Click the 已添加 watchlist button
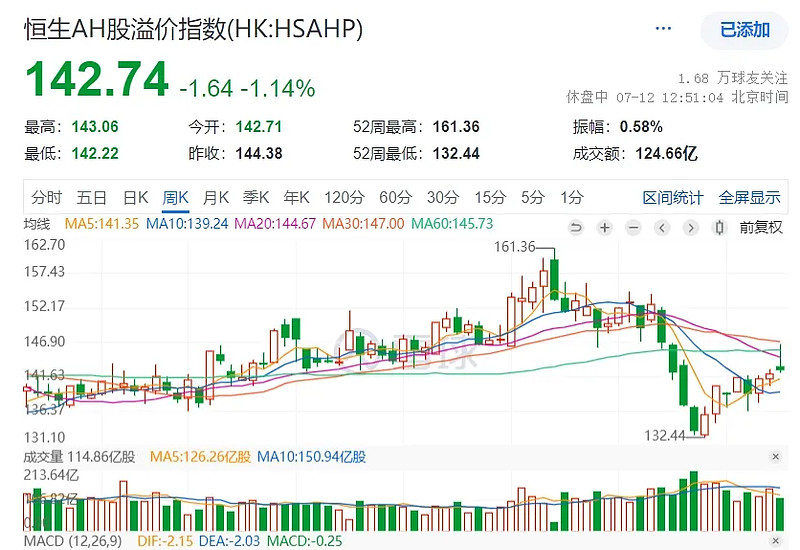Viewport: 800px width, 550px height. coord(744,30)
